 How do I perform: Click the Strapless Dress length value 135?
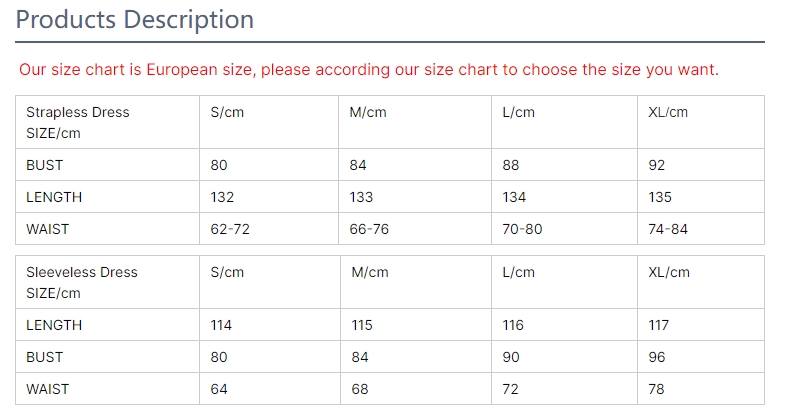(660, 197)
